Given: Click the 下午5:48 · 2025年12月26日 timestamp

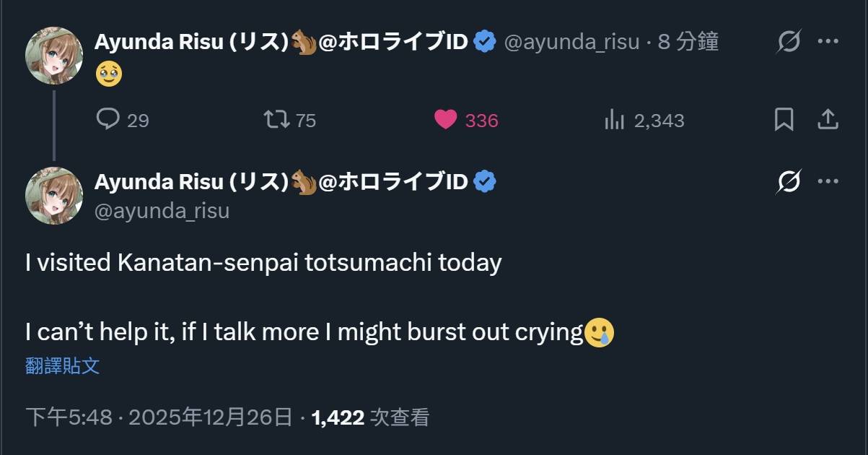Looking at the screenshot, I should tap(159, 417).
